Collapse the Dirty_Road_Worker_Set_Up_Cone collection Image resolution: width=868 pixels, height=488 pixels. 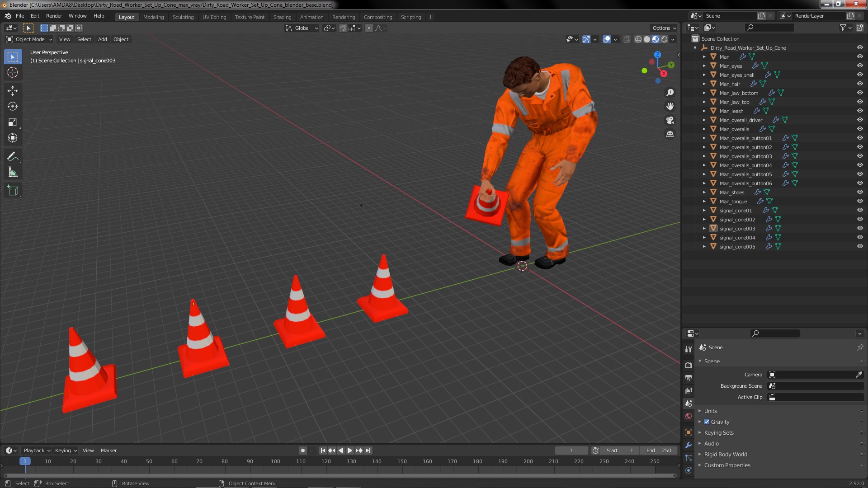(x=695, y=48)
